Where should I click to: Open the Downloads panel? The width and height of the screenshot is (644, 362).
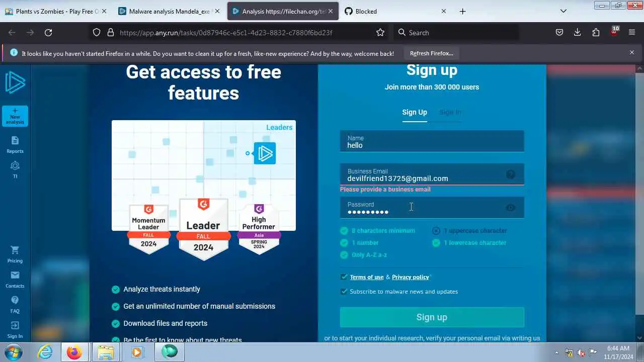coord(578,33)
